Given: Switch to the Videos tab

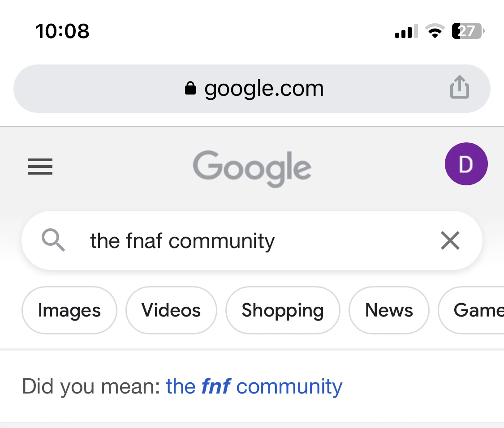Looking at the screenshot, I should click(171, 310).
